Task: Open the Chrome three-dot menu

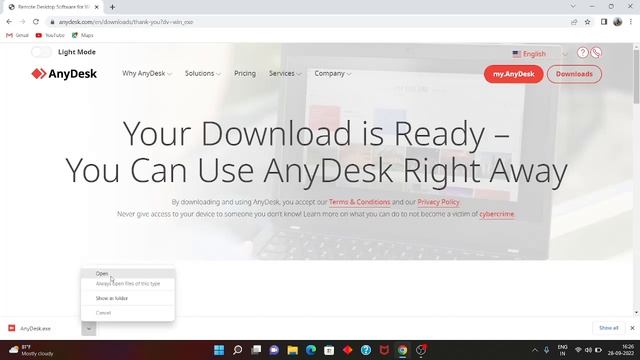Action: pos(631,22)
